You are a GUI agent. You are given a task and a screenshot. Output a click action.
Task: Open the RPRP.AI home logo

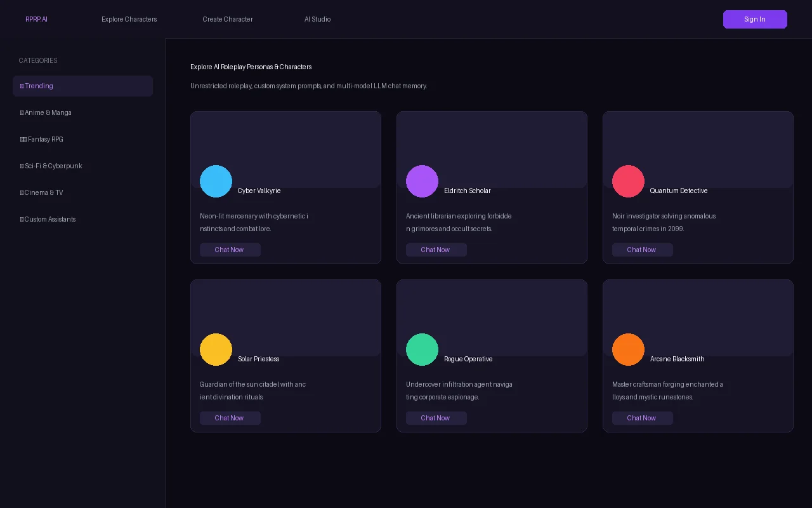click(x=36, y=19)
